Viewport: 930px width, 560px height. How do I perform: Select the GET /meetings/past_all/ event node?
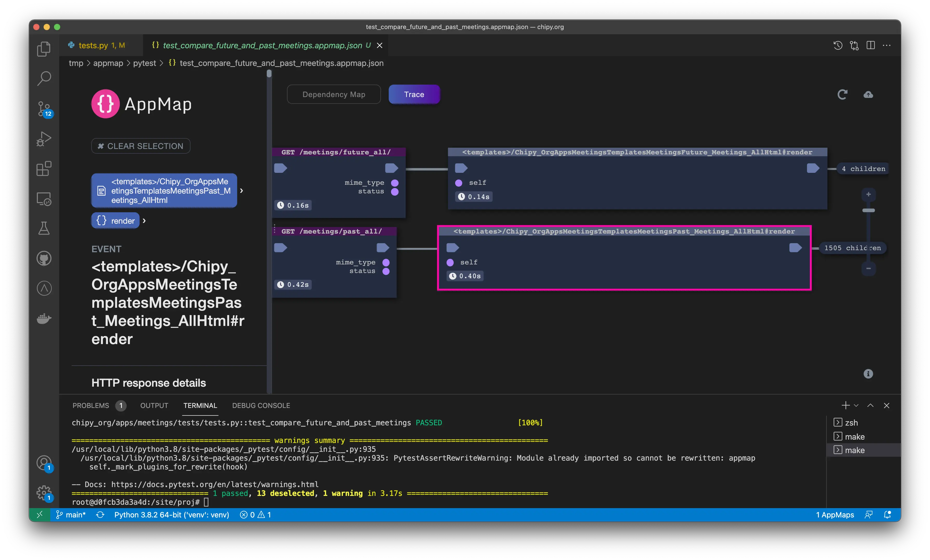334,262
